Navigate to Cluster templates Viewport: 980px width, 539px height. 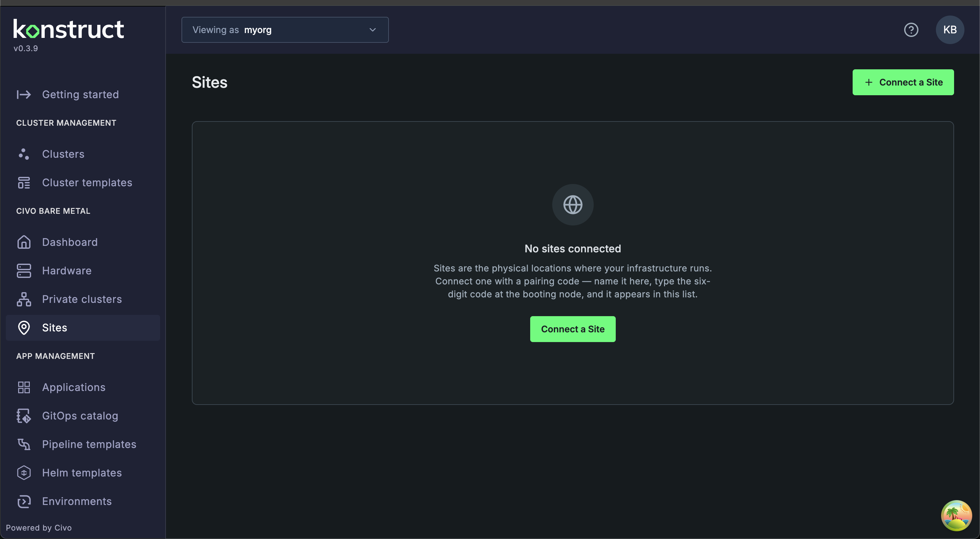[83, 183]
